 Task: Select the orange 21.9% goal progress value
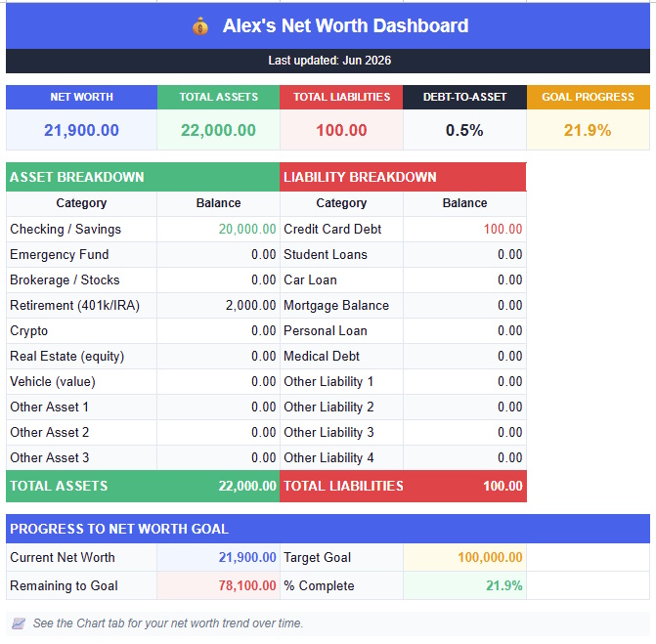pos(589,130)
